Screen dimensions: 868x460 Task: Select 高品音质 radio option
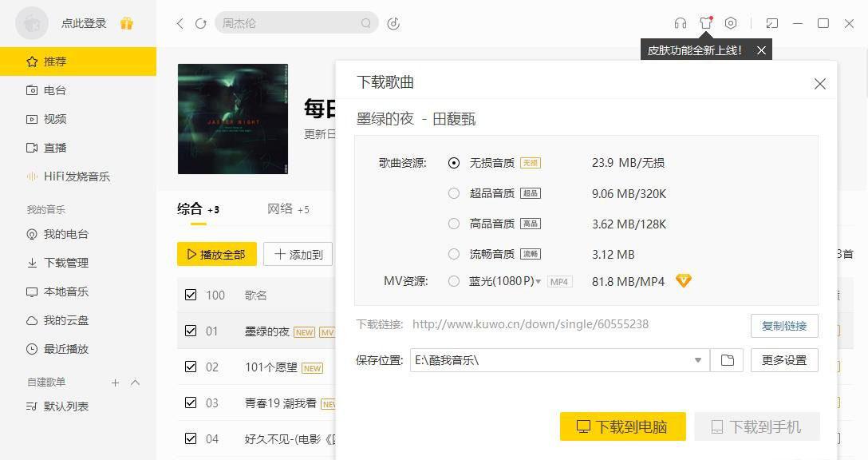click(x=454, y=224)
